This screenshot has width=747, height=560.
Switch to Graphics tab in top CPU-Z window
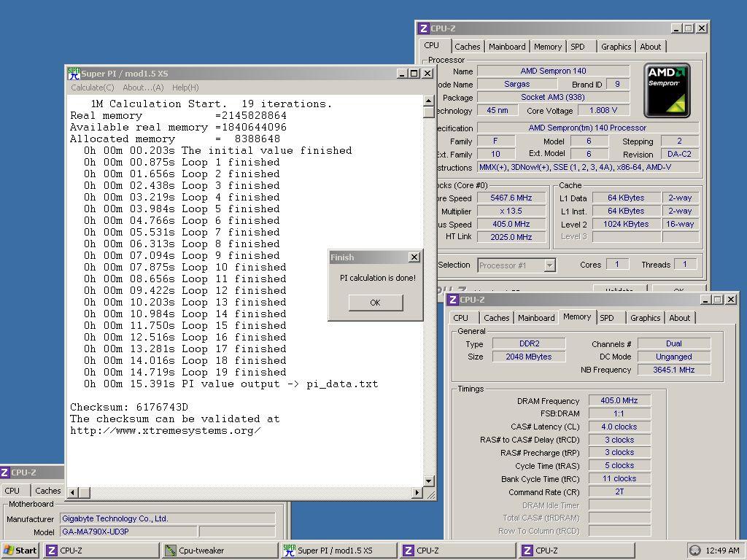pyautogui.click(x=616, y=47)
